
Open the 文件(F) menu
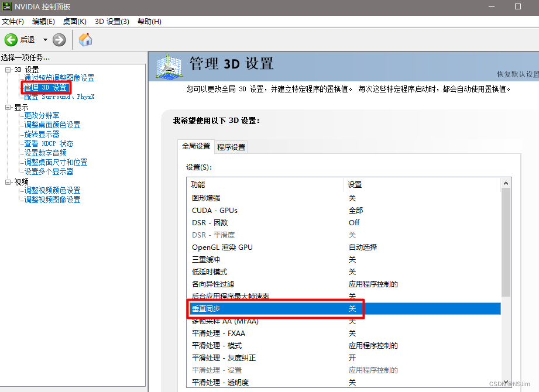point(13,22)
